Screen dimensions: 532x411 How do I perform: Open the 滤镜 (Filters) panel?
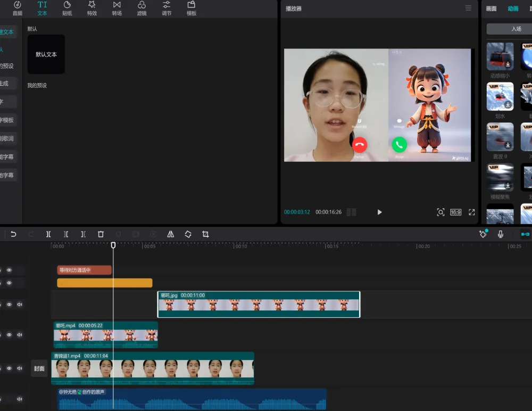click(x=142, y=8)
